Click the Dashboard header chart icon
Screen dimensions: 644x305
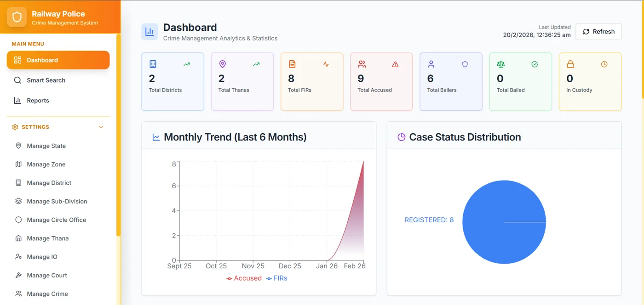(x=149, y=32)
